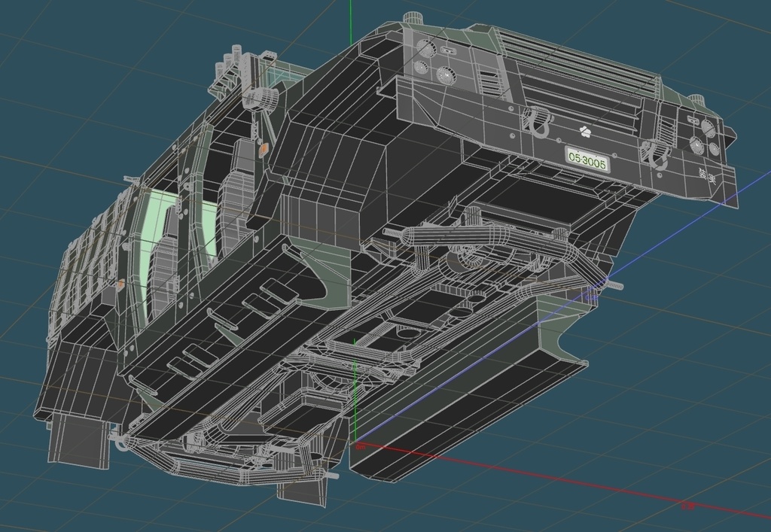Select the orange side marker near the pale green window
Image resolution: width=771 pixels, height=532 pixels.
(120, 284)
